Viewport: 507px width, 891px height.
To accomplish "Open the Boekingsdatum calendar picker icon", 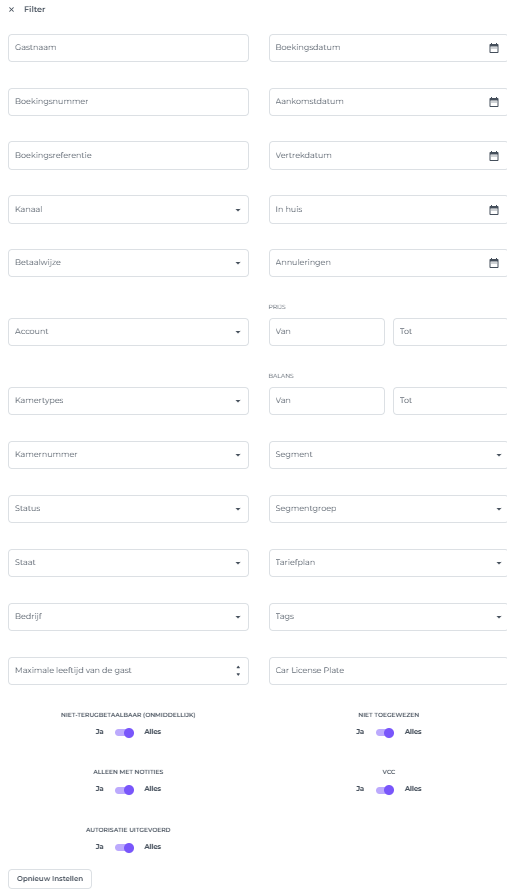I will pyautogui.click(x=494, y=48).
